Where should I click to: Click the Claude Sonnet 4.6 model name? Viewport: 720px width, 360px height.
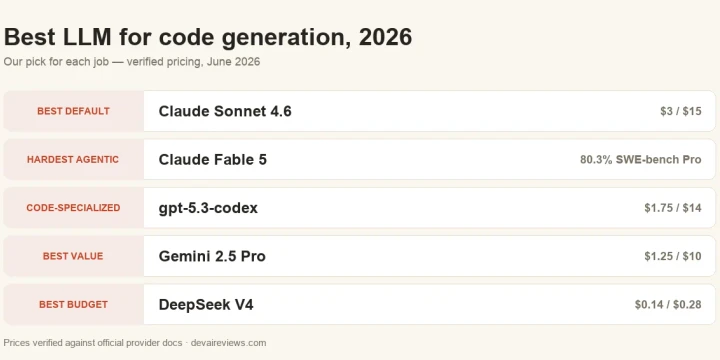click(x=225, y=111)
